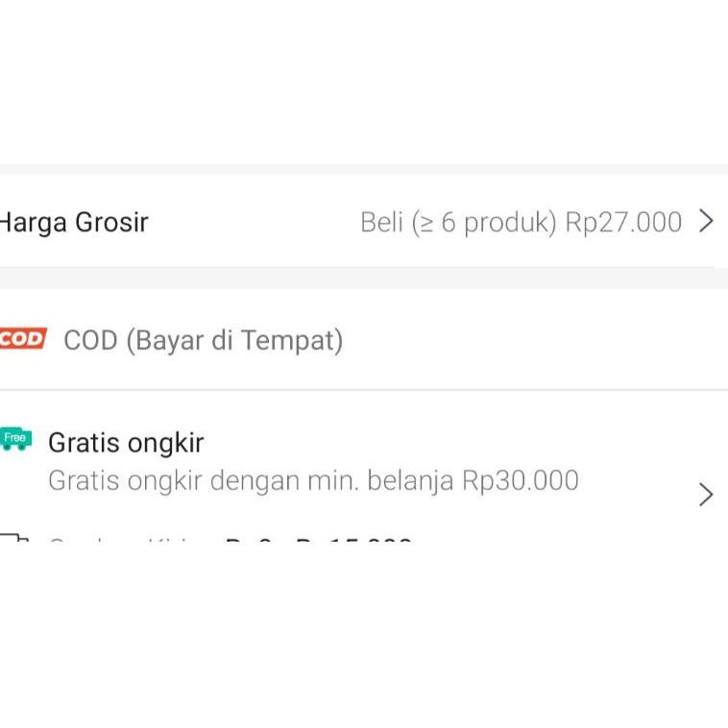Tap the partially visible shipping truck icon
This screenshot has width=728, height=728.
click(14, 538)
